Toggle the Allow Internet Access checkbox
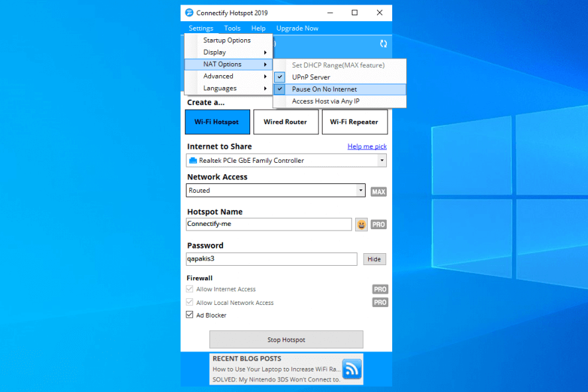 tap(190, 289)
